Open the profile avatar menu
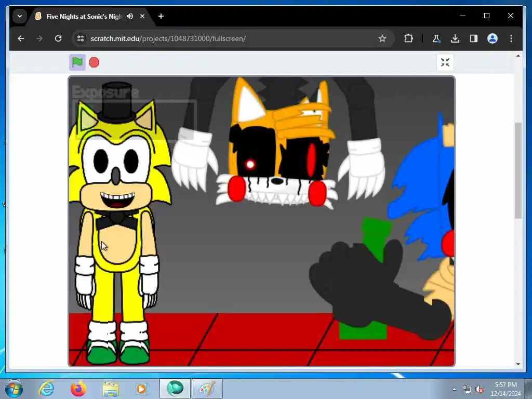This screenshot has height=399, width=532. click(x=493, y=38)
